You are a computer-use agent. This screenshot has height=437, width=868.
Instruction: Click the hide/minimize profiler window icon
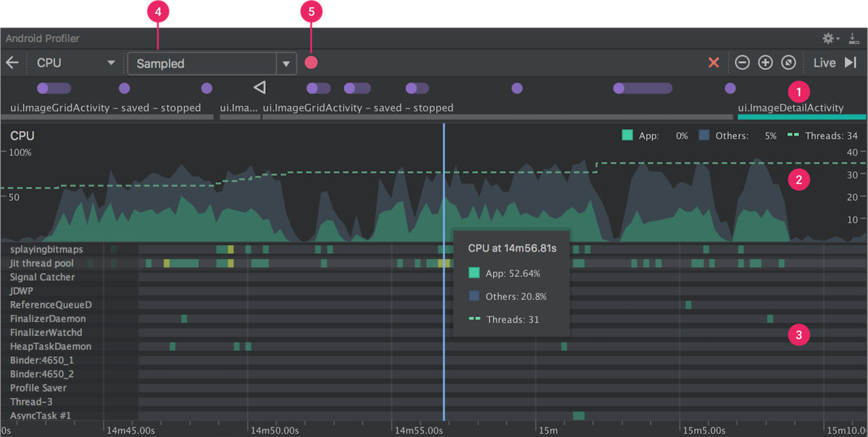(854, 39)
